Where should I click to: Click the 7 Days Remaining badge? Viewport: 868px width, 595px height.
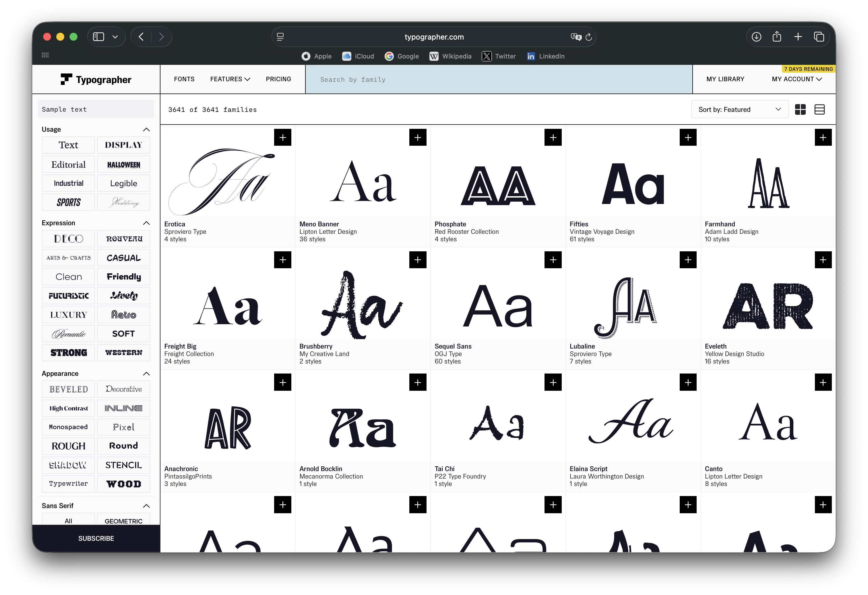point(808,69)
